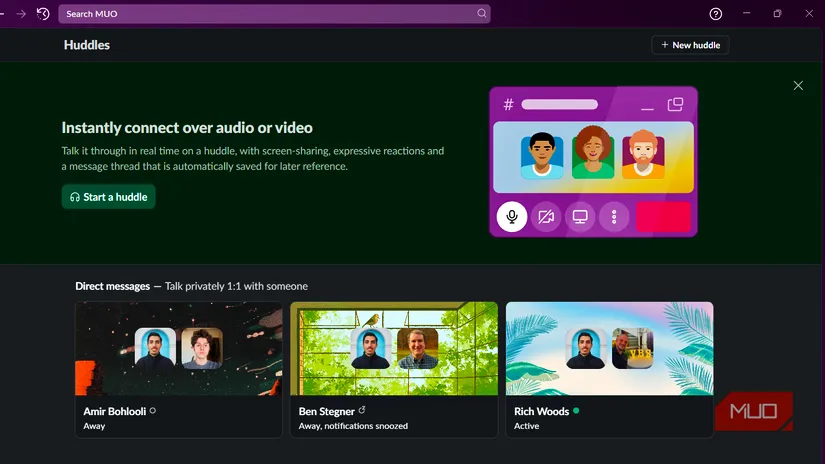The height and width of the screenshot is (464, 825).
Task: Click the hash channel icon in illustration
Action: [508, 104]
